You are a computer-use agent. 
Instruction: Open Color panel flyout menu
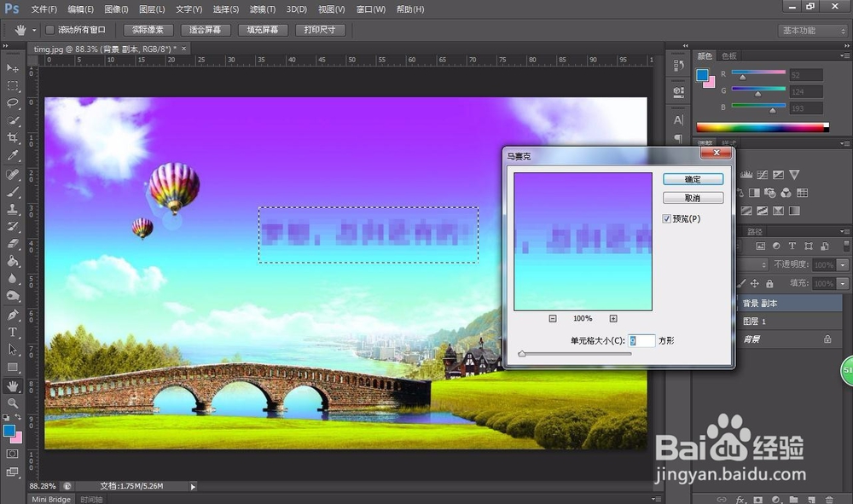click(844, 56)
